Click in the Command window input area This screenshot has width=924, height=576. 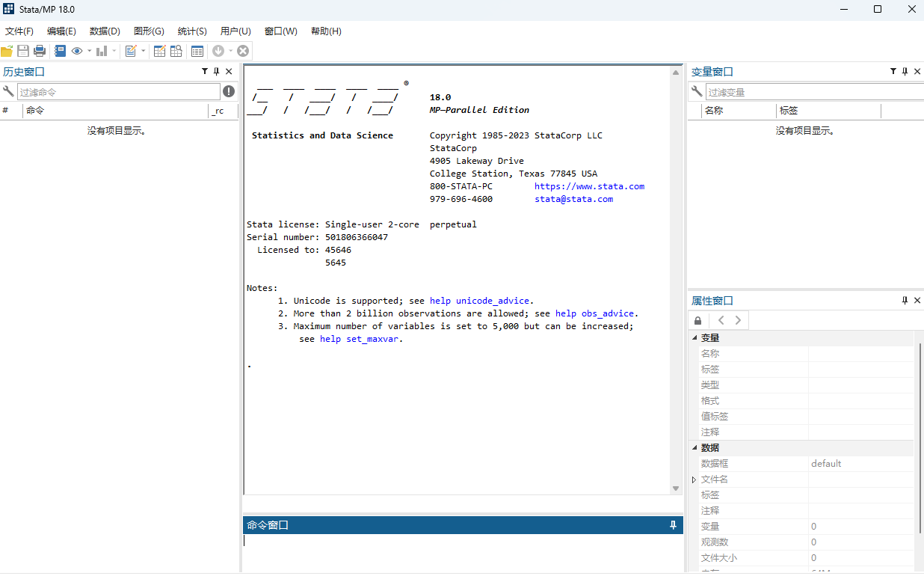coord(463,552)
